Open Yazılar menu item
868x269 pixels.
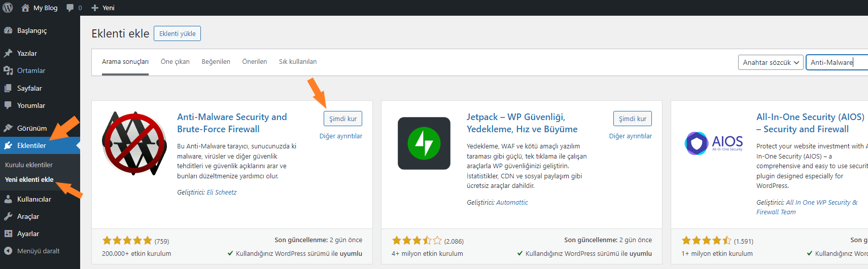[27, 53]
